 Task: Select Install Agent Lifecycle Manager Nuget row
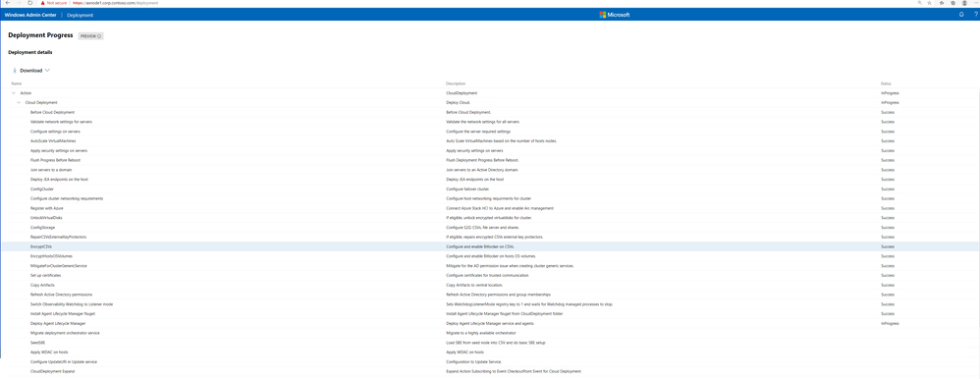[x=490, y=314]
